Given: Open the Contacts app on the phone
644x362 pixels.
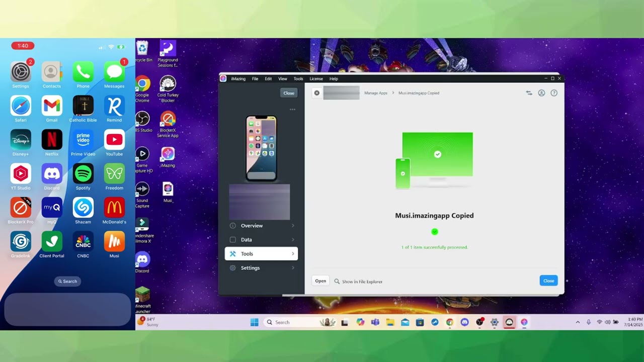Looking at the screenshot, I should tap(52, 72).
